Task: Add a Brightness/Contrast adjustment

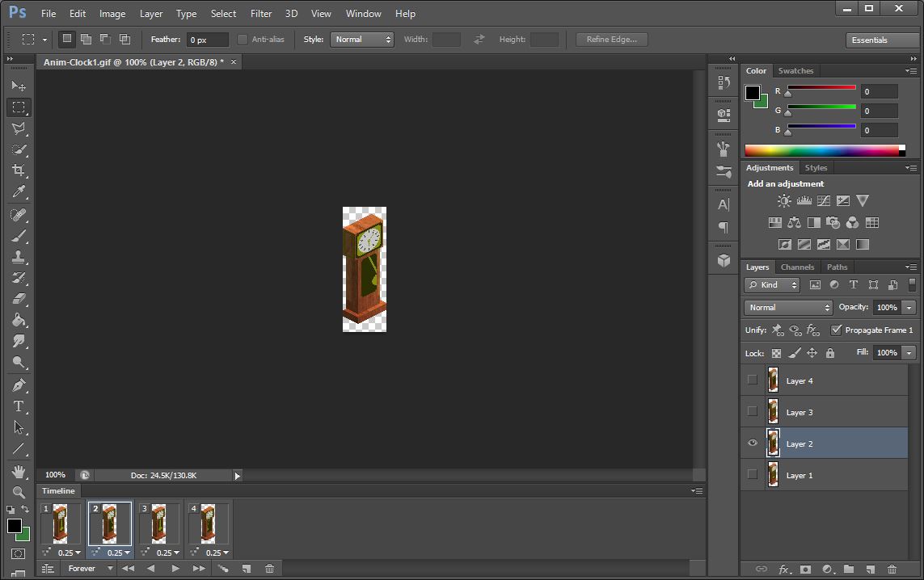Action: (x=784, y=201)
